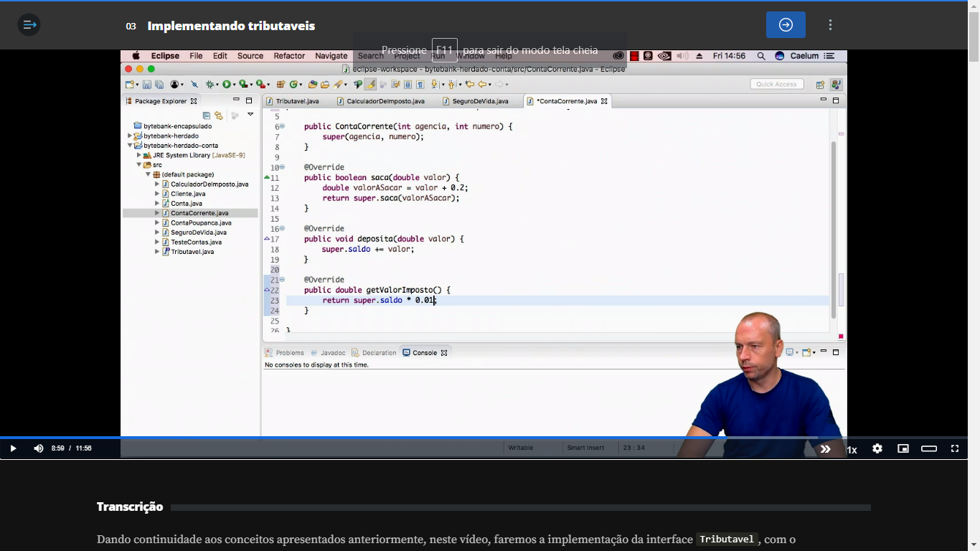980x551 pixels.
Task: Click the macOS Spotlight search icon
Action: [x=760, y=56]
